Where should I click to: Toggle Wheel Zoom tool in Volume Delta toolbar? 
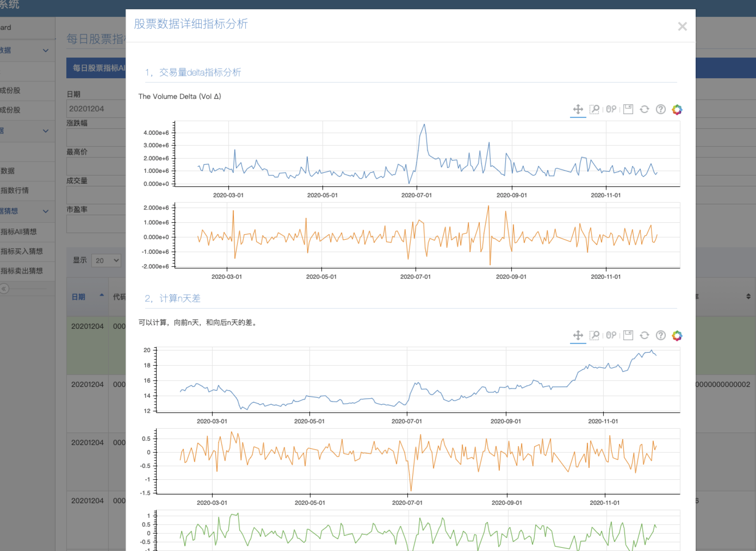pyautogui.click(x=611, y=109)
